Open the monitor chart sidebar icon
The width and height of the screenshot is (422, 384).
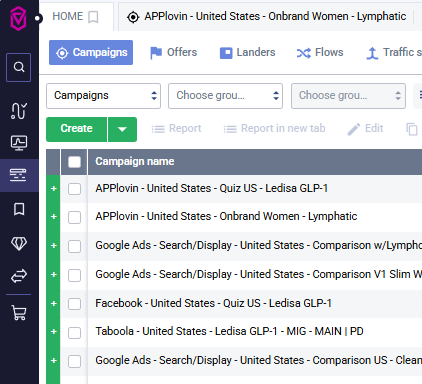[x=19, y=143]
